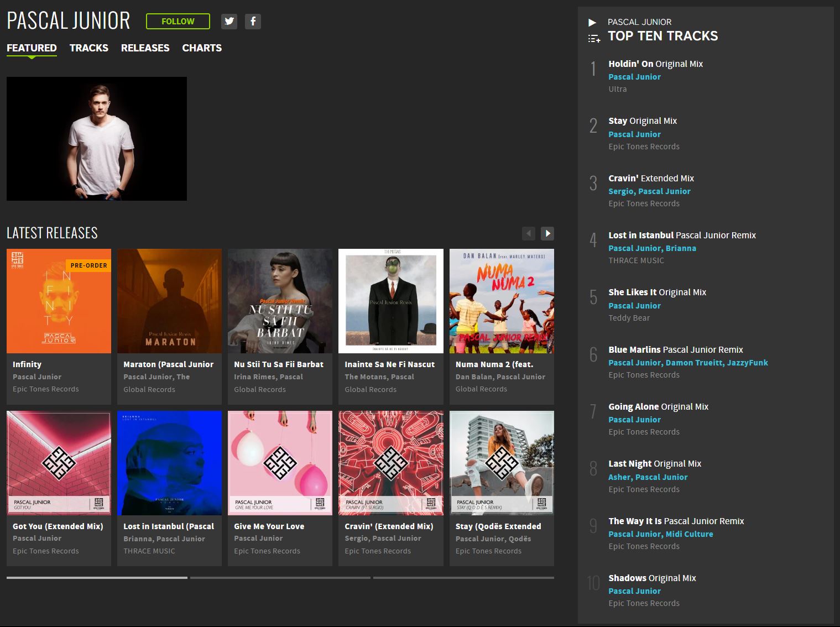Open Numa Numa 2 (feat. release title
The image size is (840, 627).
click(x=494, y=364)
